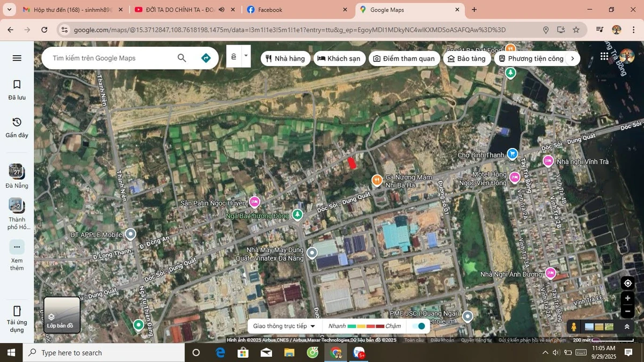Filter map by Khách sạn
Image resolution: width=644 pixels, height=362 pixels.
coord(339,58)
